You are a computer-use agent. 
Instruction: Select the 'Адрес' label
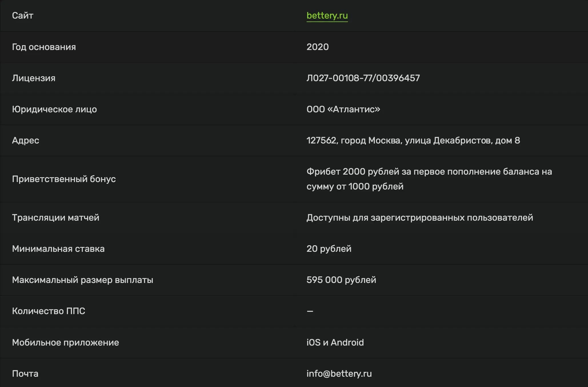point(25,140)
